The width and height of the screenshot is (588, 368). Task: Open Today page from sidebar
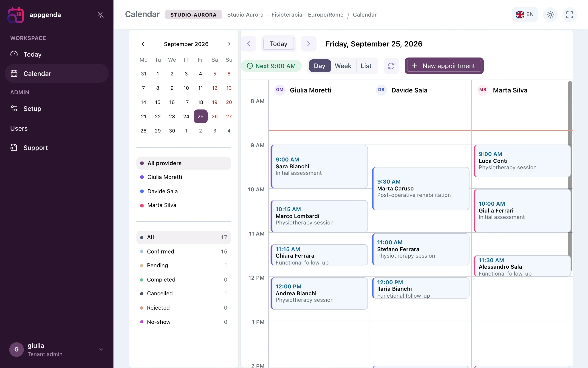point(57,54)
